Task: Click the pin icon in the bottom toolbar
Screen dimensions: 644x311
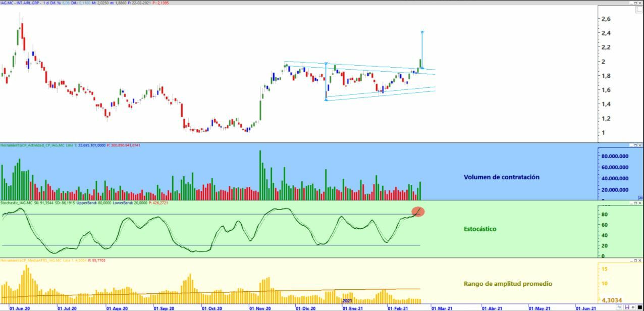Action: pyautogui.click(x=632, y=307)
